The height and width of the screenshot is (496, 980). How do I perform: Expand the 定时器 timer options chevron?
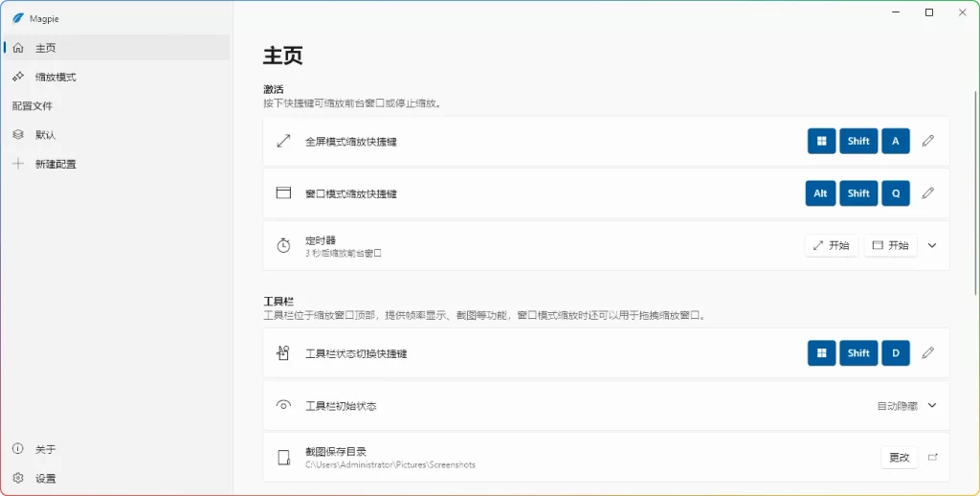pyautogui.click(x=932, y=245)
